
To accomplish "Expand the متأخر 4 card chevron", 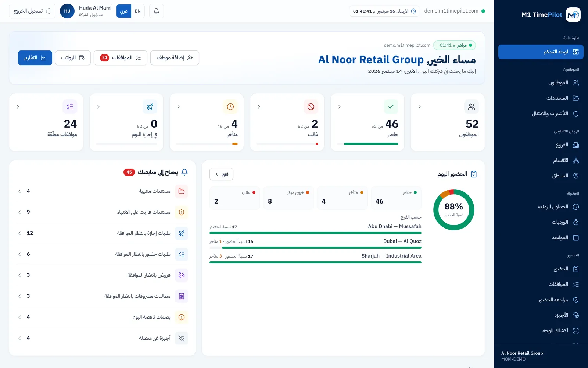I will pos(179,107).
